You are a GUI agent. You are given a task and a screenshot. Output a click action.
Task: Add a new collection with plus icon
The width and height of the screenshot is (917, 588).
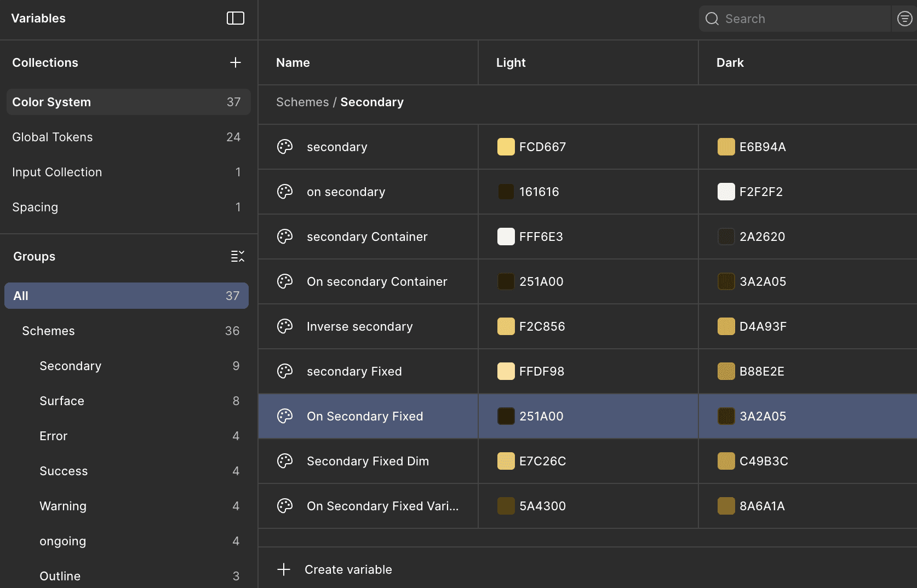[x=236, y=62]
